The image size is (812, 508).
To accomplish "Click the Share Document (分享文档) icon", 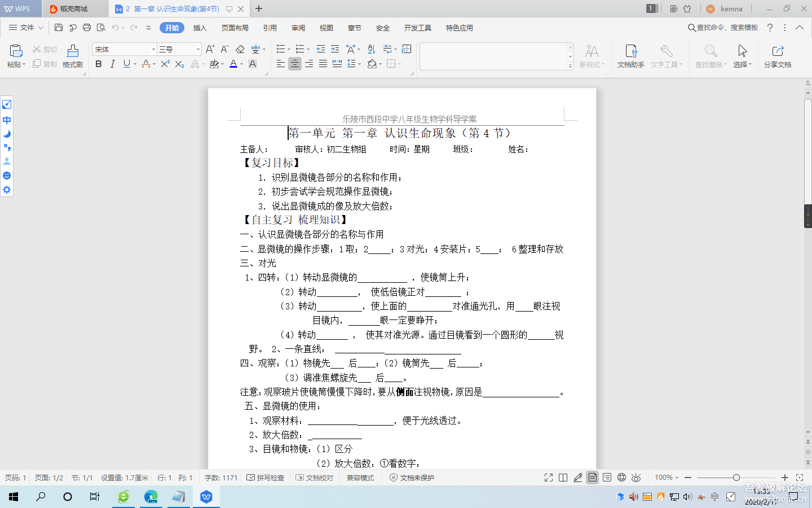I will 777,56.
